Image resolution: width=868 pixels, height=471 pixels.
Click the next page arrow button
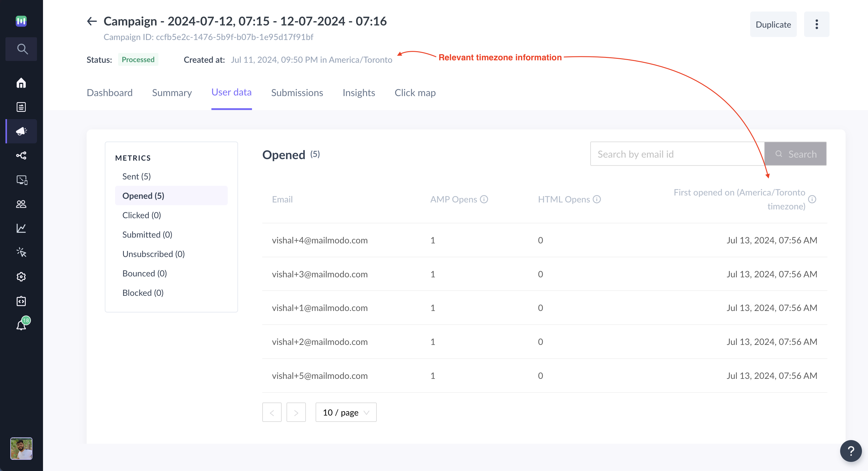(x=296, y=412)
